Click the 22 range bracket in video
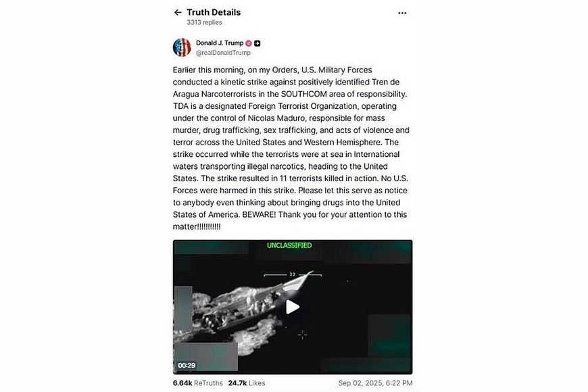The height and width of the screenshot is (392, 588). [x=293, y=274]
